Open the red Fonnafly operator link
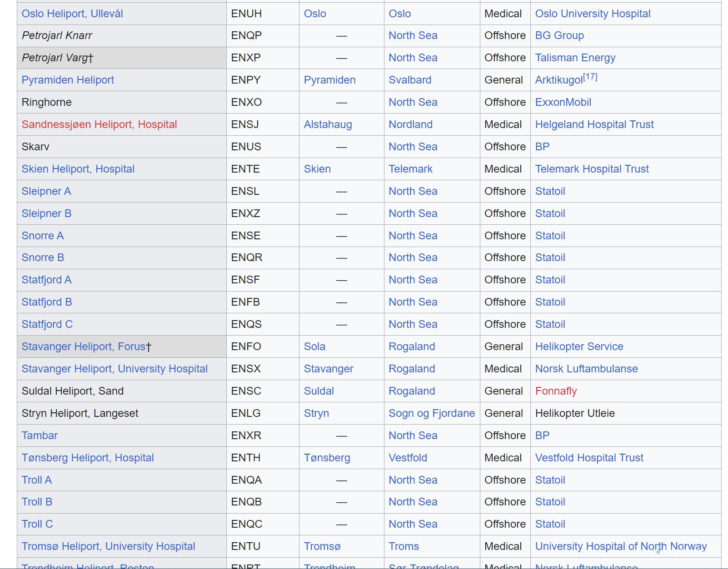728x569 pixels. [556, 391]
